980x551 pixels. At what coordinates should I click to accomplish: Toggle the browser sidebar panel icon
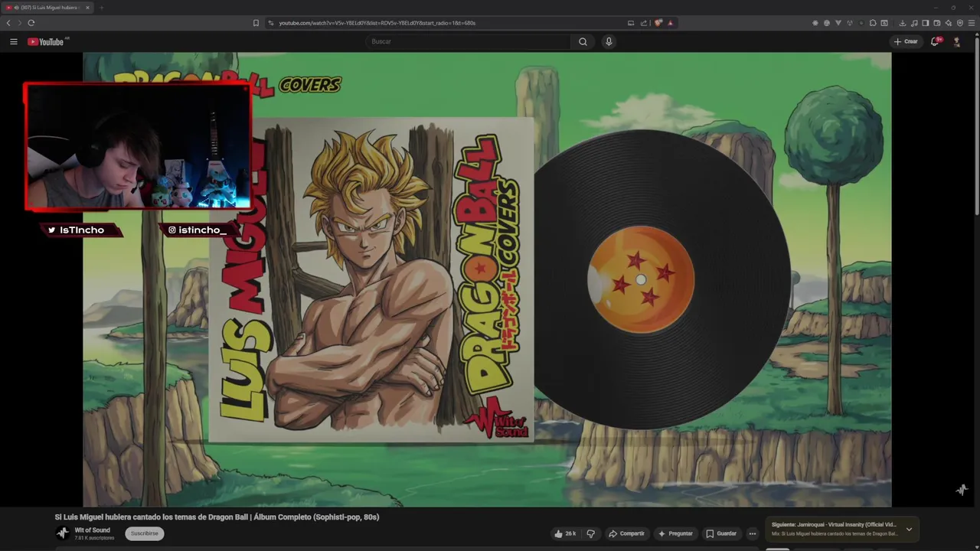point(926,23)
